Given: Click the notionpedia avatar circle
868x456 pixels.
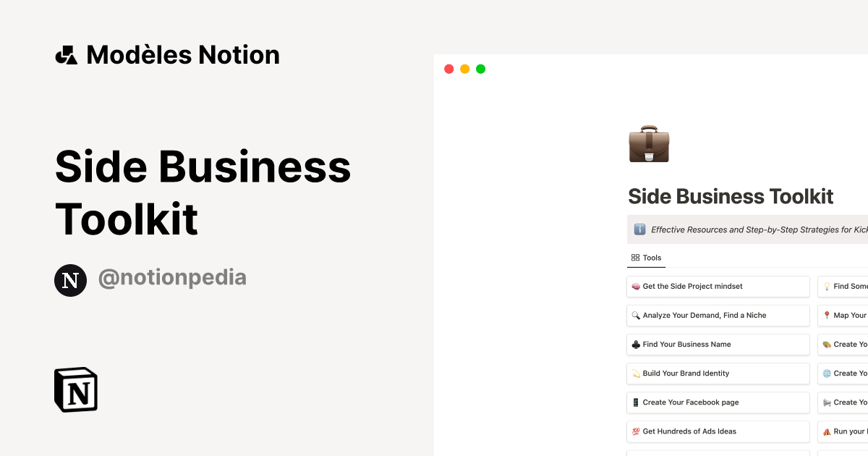Looking at the screenshot, I should coord(70,279).
